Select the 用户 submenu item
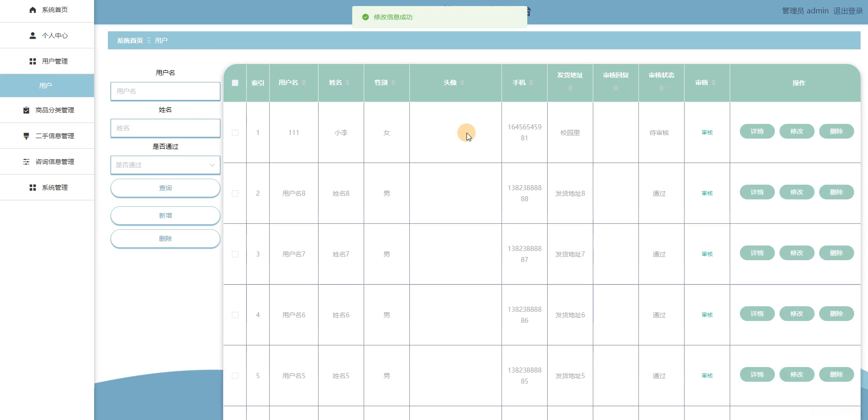The image size is (868, 420). (x=47, y=86)
